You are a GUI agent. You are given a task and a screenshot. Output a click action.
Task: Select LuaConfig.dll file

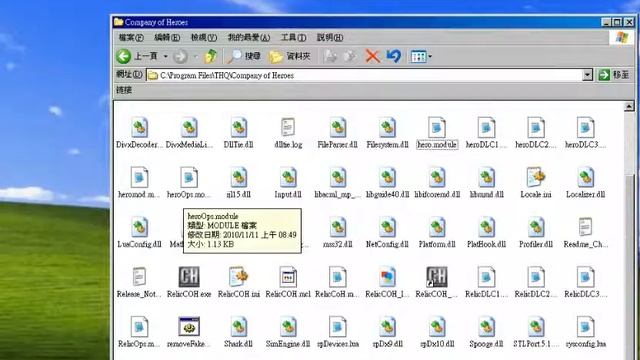[139, 233]
